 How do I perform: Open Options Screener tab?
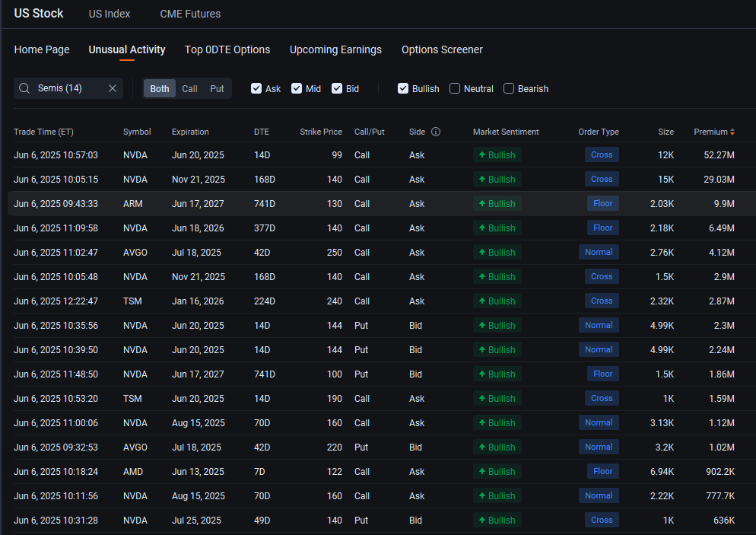[442, 49]
